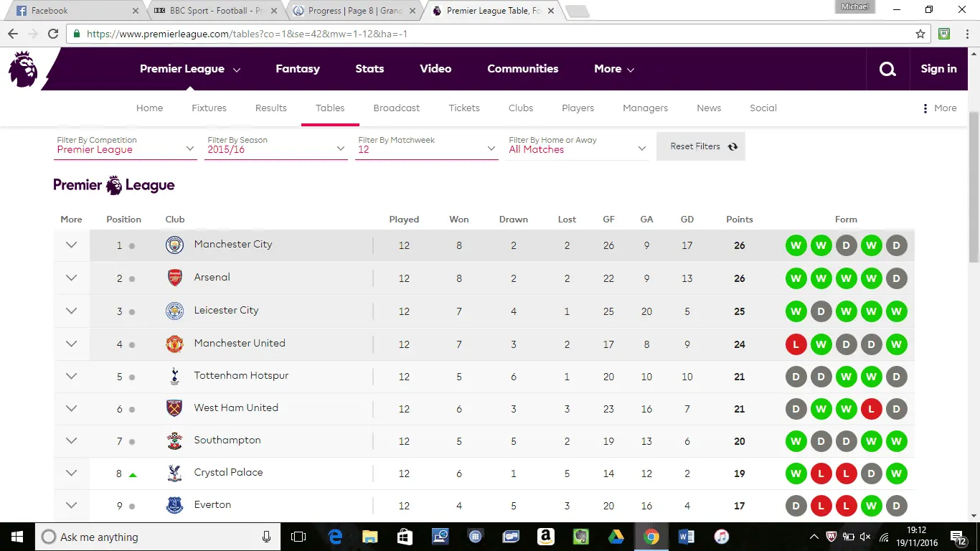Expand the Leicester City row chevron
Viewport: 980px width, 551px height.
pos(71,311)
